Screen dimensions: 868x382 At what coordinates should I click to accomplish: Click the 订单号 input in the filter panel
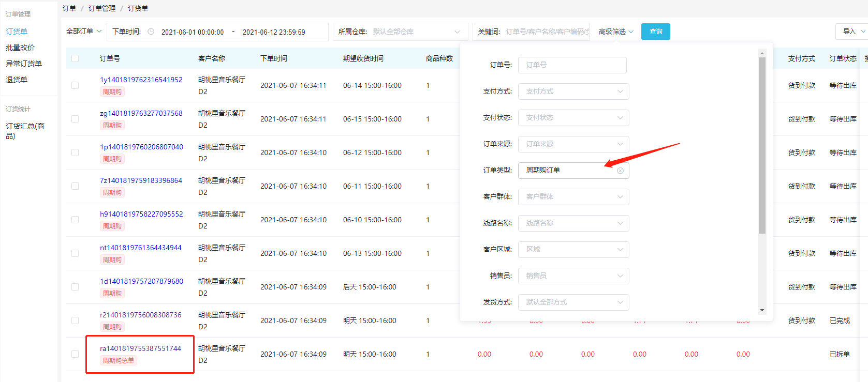[572, 65]
